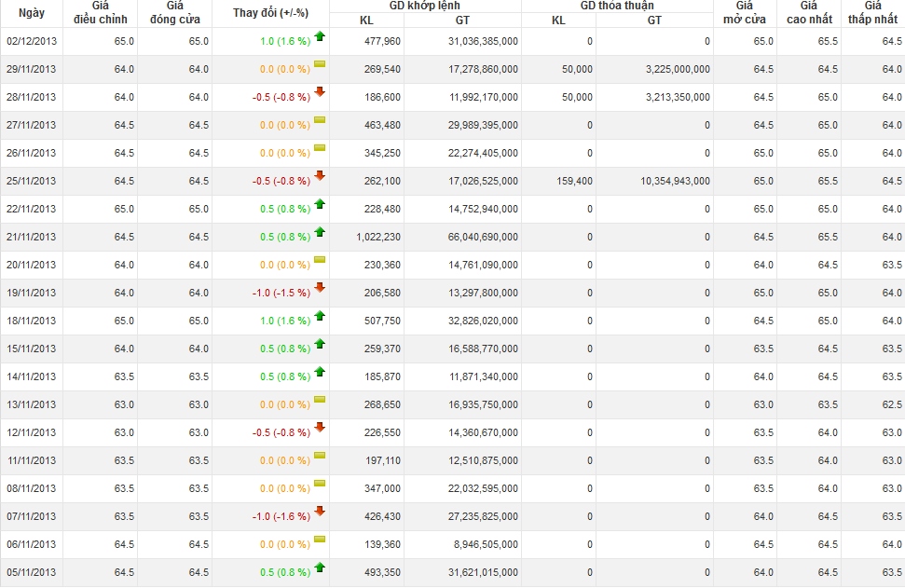Click the yellow unchanged icon for 29/11/2013
Viewport: 905px width, 588px height.
(x=320, y=64)
